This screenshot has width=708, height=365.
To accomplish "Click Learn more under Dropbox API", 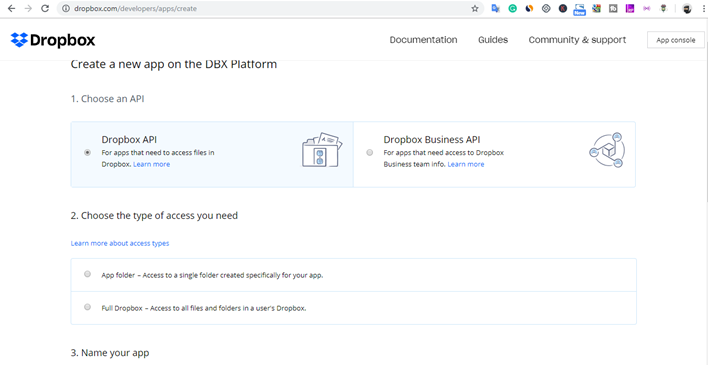I will [x=152, y=164].
